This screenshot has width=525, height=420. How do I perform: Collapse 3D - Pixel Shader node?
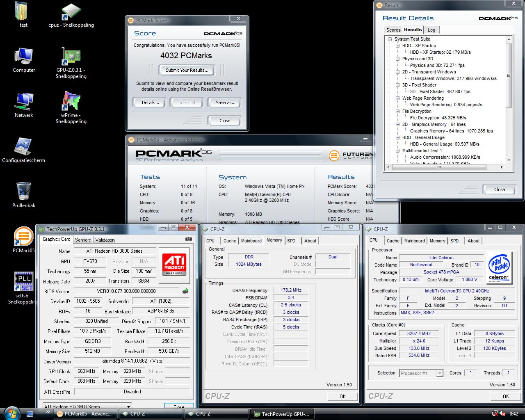[x=398, y=85]
